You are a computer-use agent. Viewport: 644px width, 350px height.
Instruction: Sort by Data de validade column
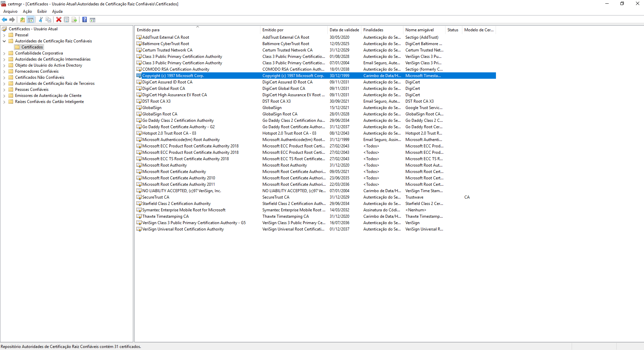coord(344,30)
